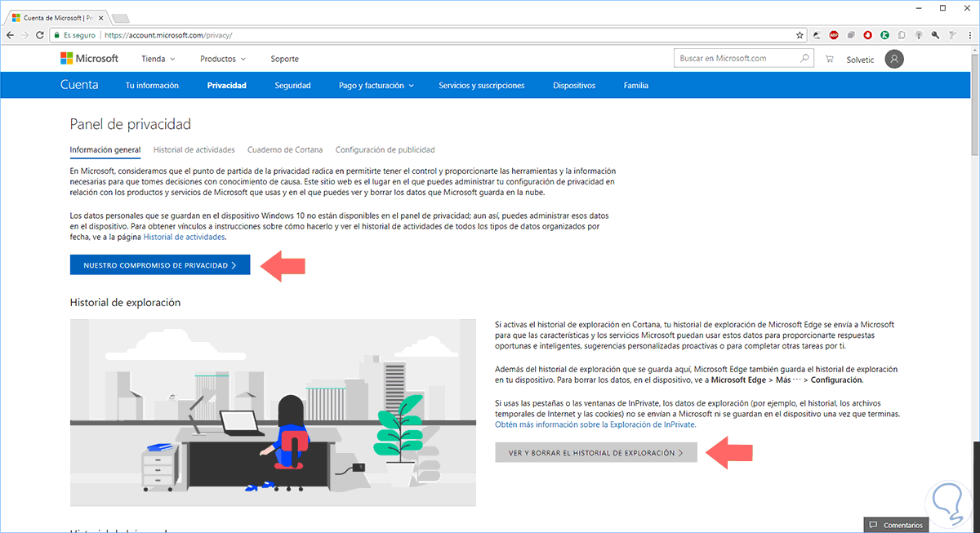Click the red hand blocker extension icon
The width and height of the screenshot is (980, 533).
click(868, 35)
